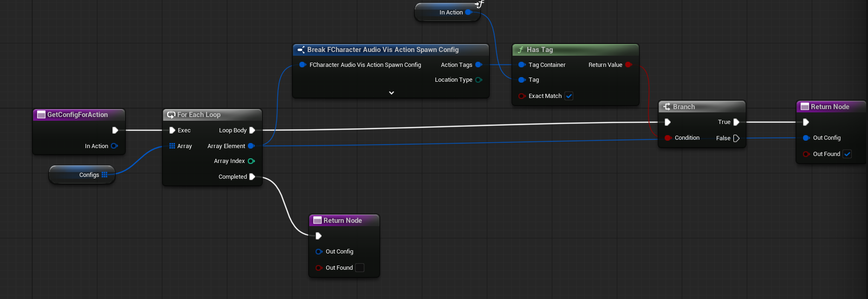Screen dimensions: 868x299
Task: Click the Action Tags output pin
Action: (479, 65)
